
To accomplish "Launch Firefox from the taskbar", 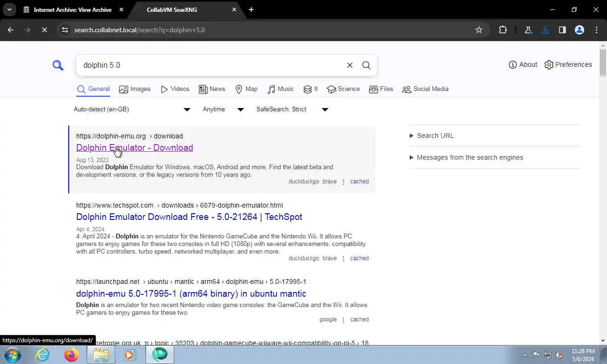I will coord(72,355).
